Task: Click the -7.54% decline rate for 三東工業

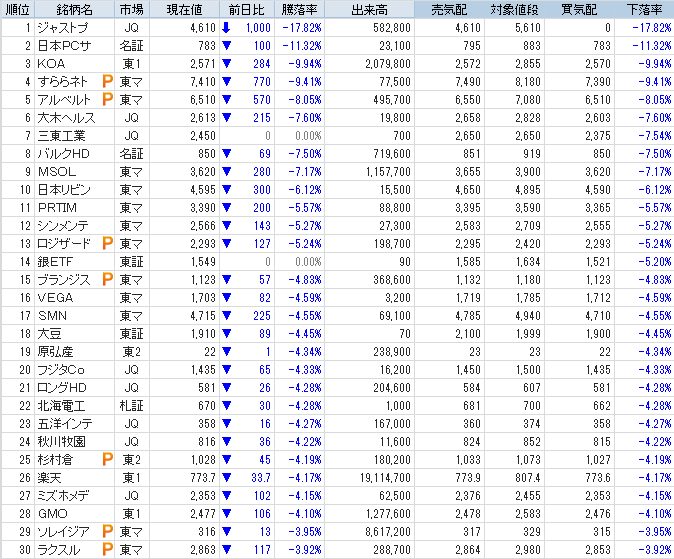Action: point(655,135)
